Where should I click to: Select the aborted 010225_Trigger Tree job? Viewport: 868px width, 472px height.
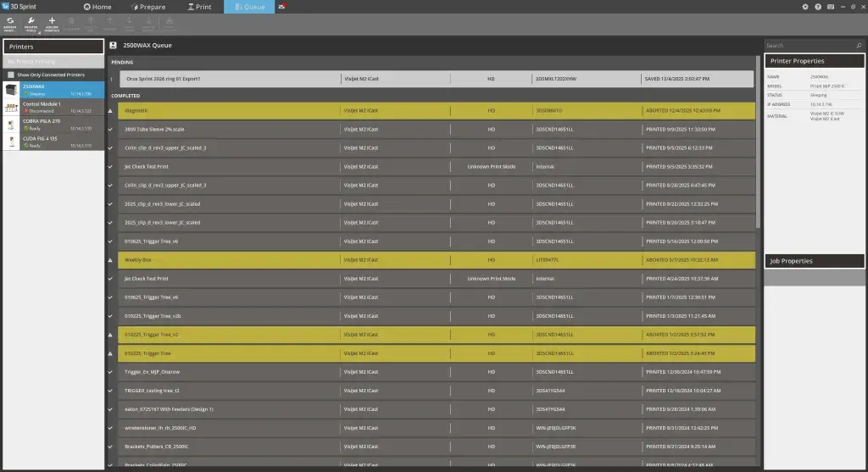coord(437,353)
